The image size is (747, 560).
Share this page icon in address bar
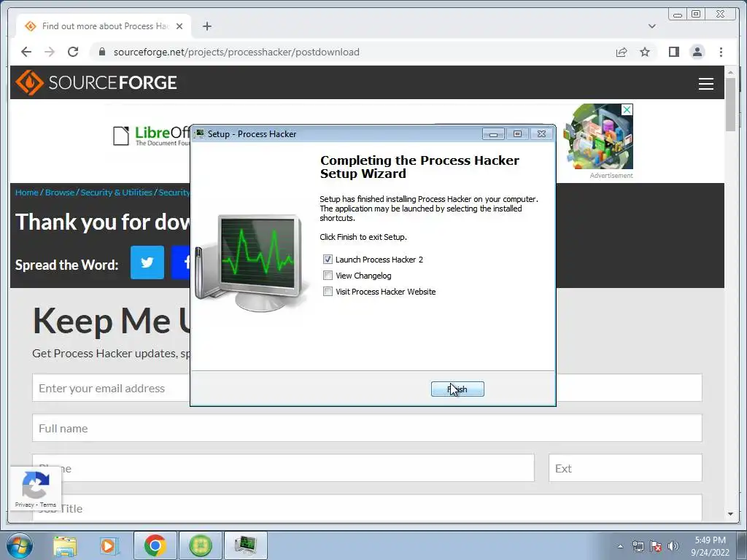622,52
